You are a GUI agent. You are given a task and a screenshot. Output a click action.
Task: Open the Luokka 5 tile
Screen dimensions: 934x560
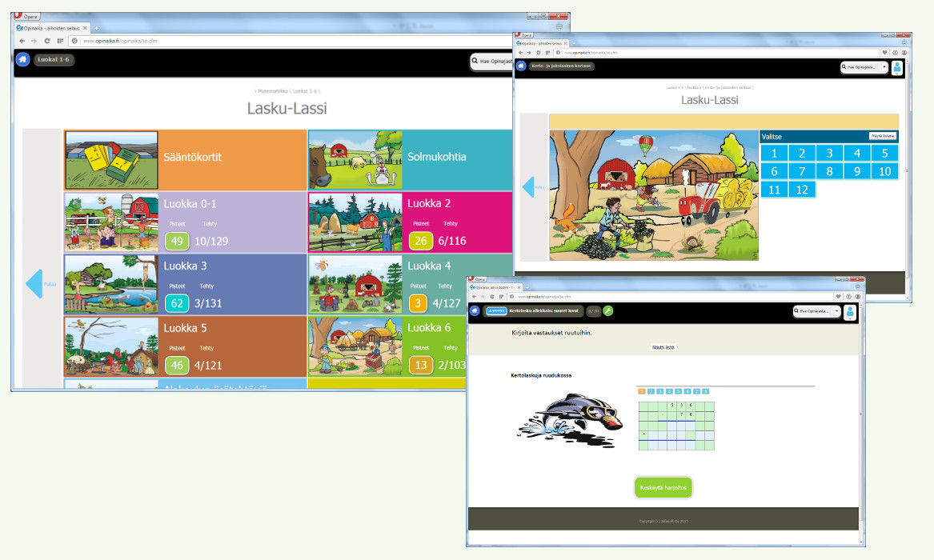click(185, 346)
